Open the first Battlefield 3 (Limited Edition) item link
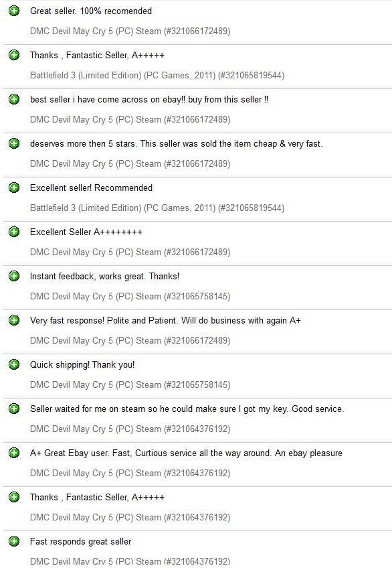The image size is (392, 576). click(x=157, y=75)
